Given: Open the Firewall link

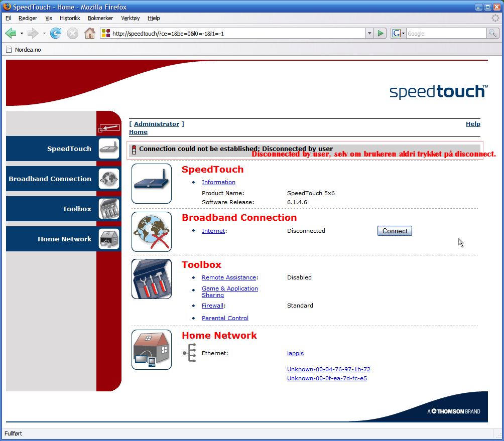Looking at the screenshot, I should pos(212,306).
